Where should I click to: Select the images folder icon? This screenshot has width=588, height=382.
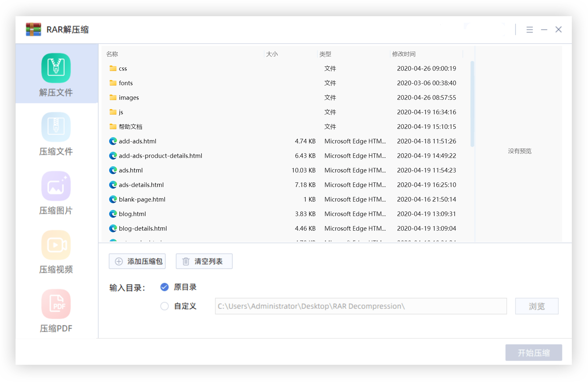[x=113, y=97]
